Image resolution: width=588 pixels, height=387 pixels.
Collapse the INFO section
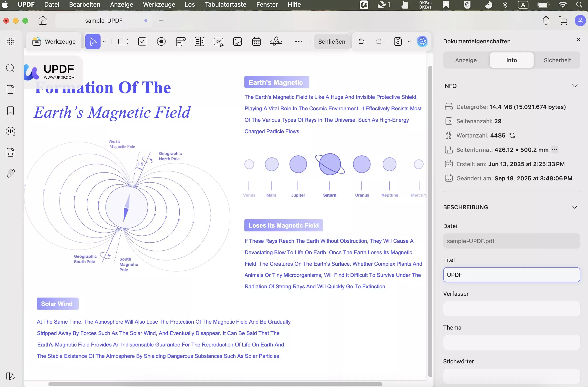pyautogui.click(x=574, y=86)
